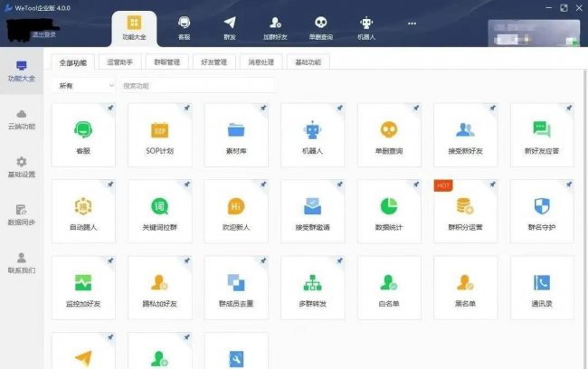Screen dimensions: 588x369
Task: Toggle the pin on 数据统计 card
Action: coord(416,184)
